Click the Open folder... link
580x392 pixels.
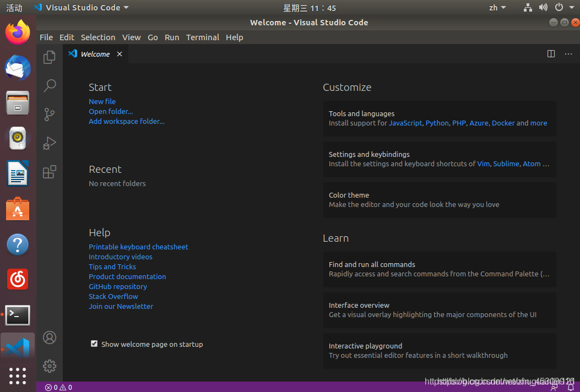pyautogui.click(x=111, y=111)
